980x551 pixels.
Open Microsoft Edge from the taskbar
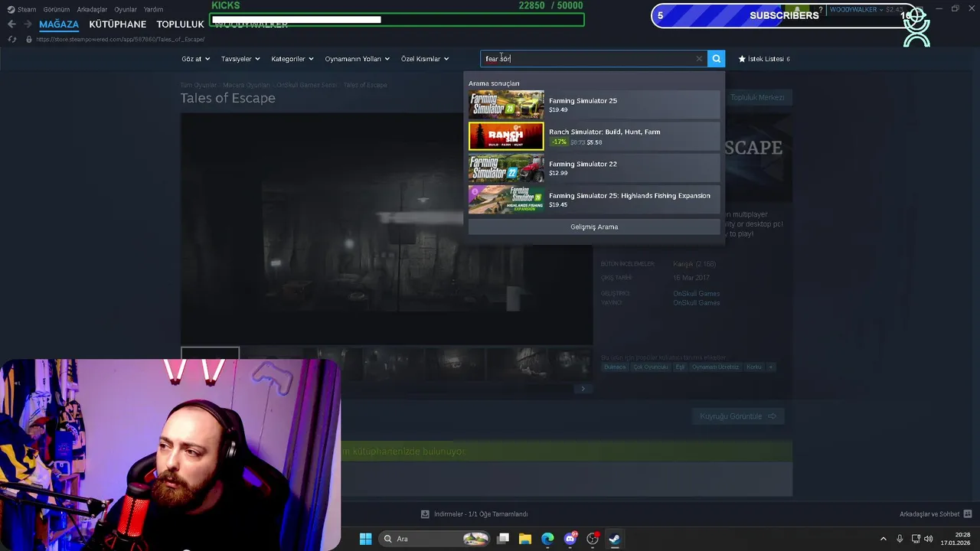[547, 539]
